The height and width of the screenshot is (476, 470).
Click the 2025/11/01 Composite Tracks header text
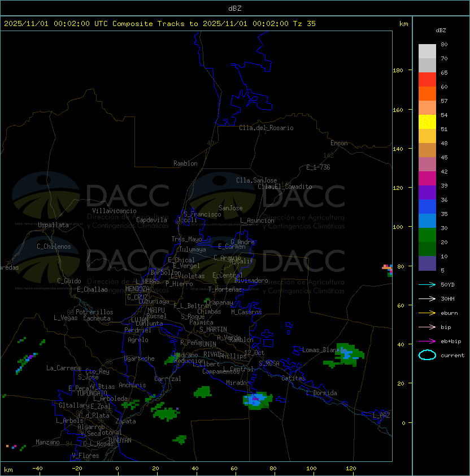[160, 24]
